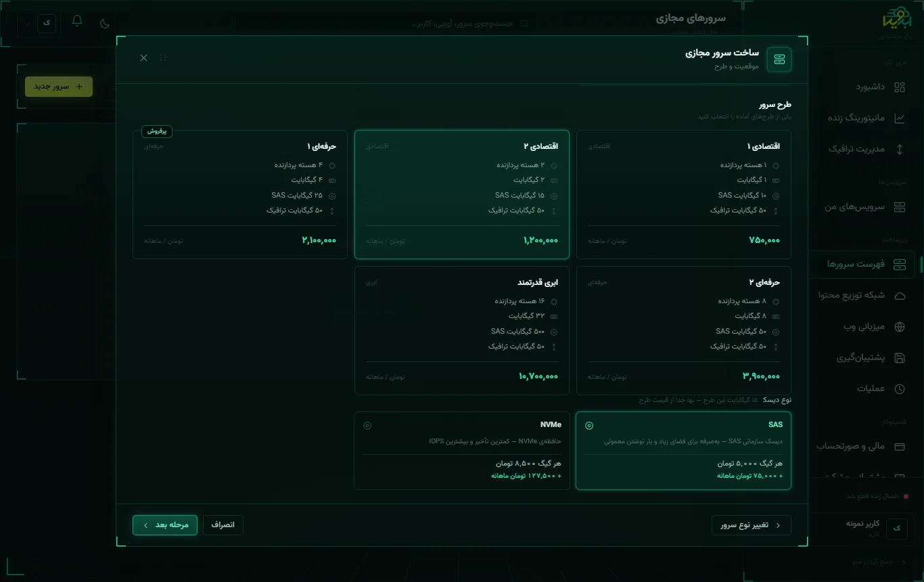Click the داشبورد grid icon in the sidebar
Image resolution: width=924 pixels, height=582 pixels.
899,87
